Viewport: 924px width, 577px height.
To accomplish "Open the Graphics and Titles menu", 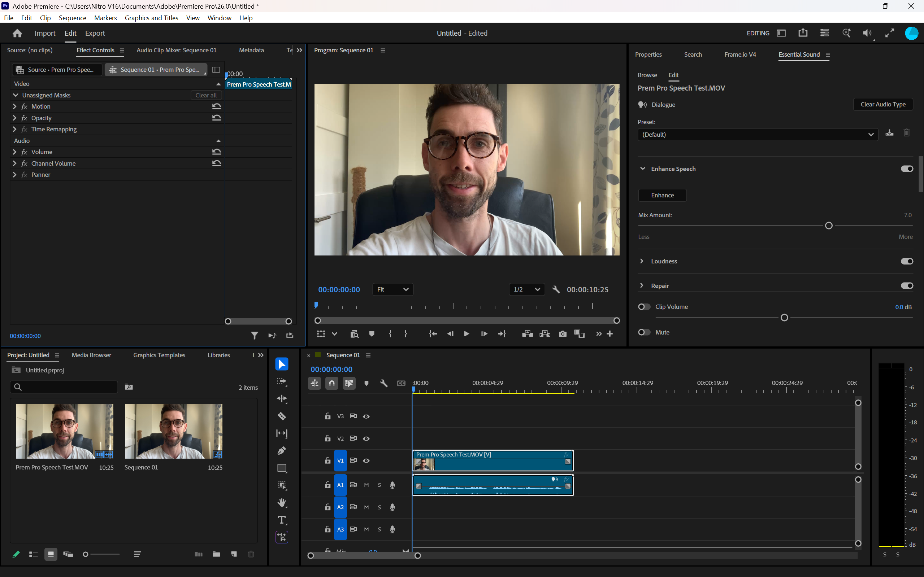I will tap(151, 18).
